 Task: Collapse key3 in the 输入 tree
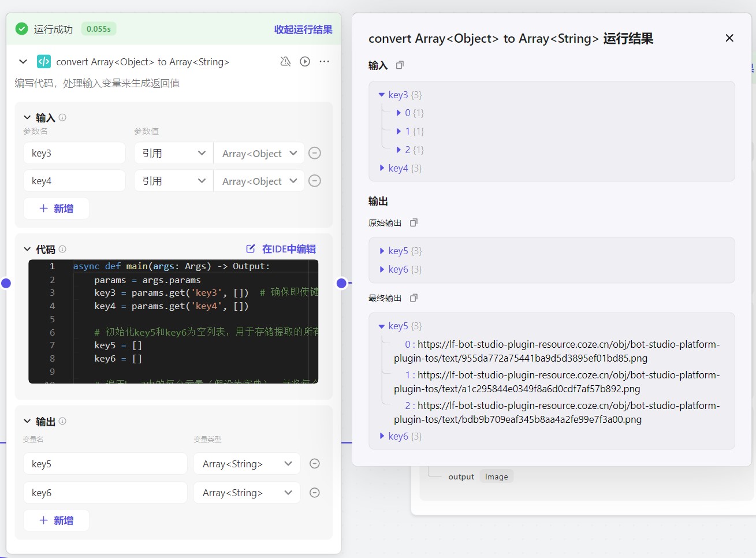(381, 95)
